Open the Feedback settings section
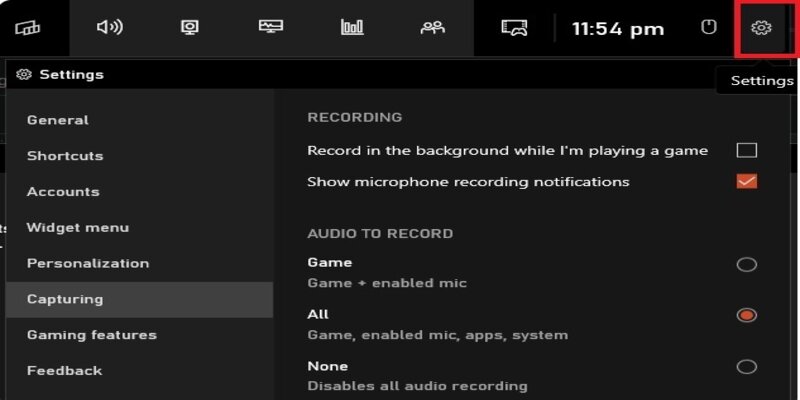 [140, 371]
